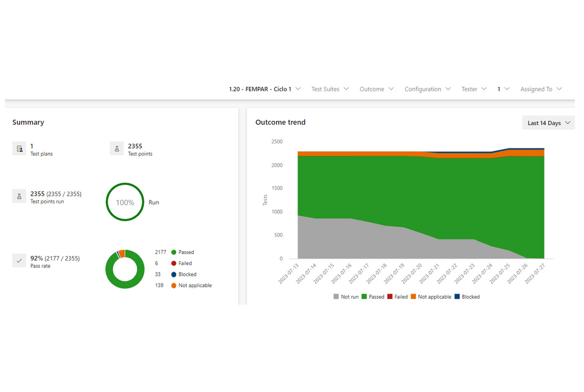The image size is (584, 392).
Task: Click the green Passed legend dot
Action: coord(174,252)
